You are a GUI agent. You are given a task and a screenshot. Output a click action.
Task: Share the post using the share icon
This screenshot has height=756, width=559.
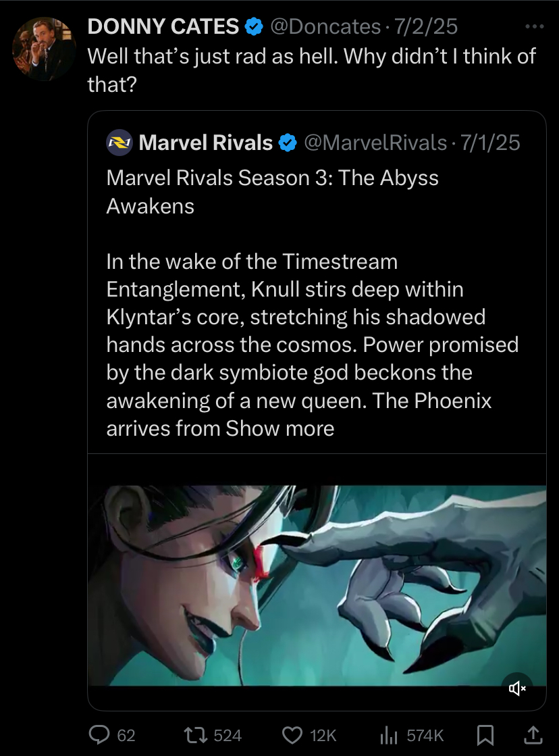(x=532, y=734)
